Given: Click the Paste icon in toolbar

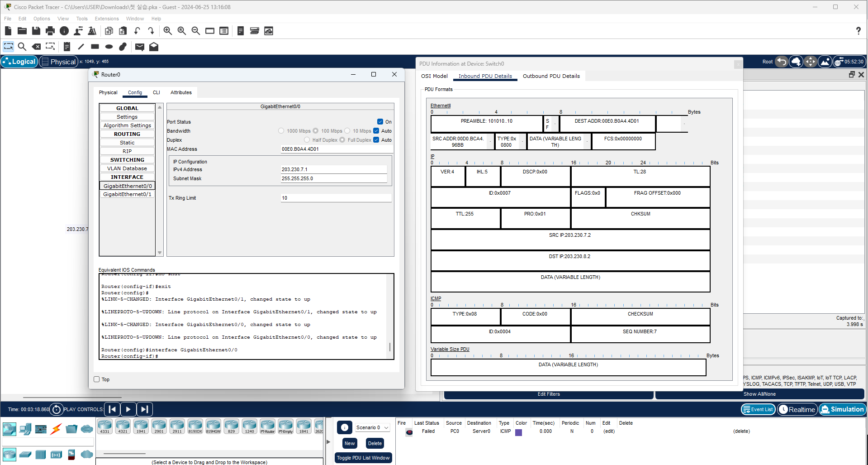Looking at the screenshot, I should point(123,31).
